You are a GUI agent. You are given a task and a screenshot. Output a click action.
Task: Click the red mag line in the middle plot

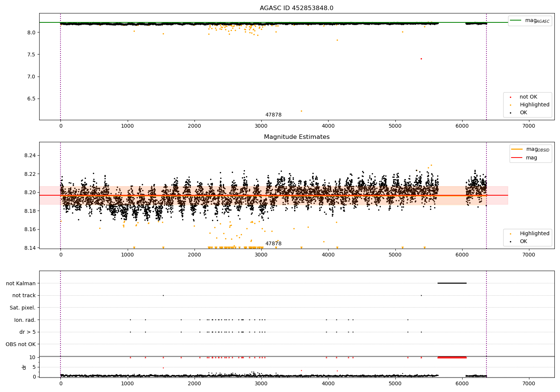click(x=273, y=195)
